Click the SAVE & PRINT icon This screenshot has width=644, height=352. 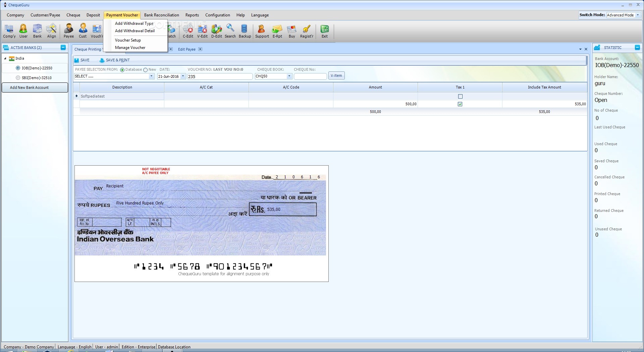(102, 60)
